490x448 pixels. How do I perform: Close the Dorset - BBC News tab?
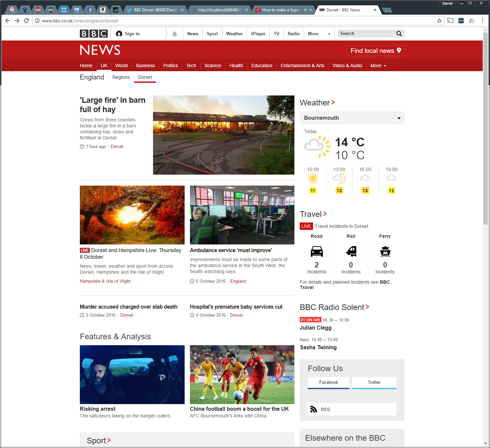(375, 10)
